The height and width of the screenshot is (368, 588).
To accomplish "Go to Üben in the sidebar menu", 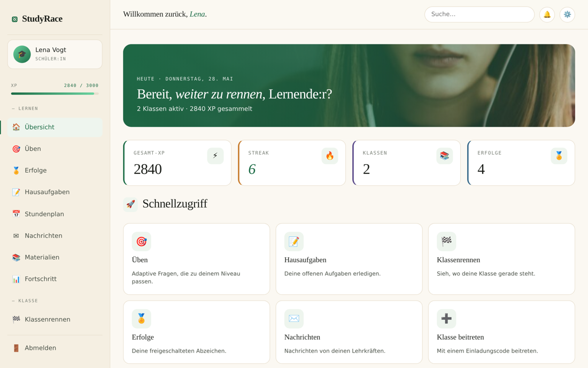I will pyautogui.click(x=55, y=149).
